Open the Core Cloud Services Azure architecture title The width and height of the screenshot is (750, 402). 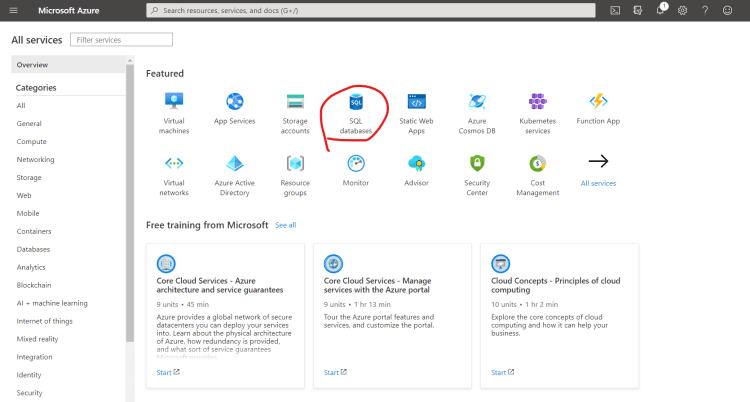click(x=220, y=285)
